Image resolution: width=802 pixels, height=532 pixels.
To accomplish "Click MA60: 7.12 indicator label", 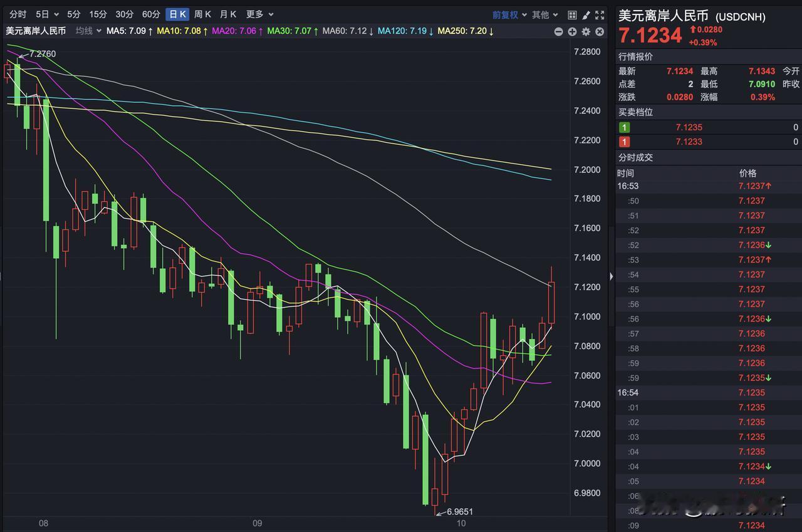I will pos(348,31).
